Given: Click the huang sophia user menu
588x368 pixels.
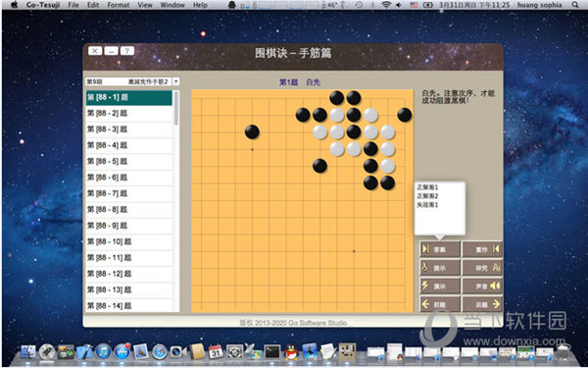Looking at the screenshot, I should click(x=540, y=5).
